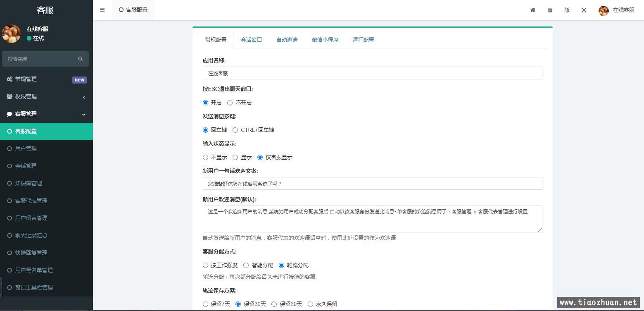
Task: Click the sidebar profile avatar picture
Action: [x=12, y=33]
